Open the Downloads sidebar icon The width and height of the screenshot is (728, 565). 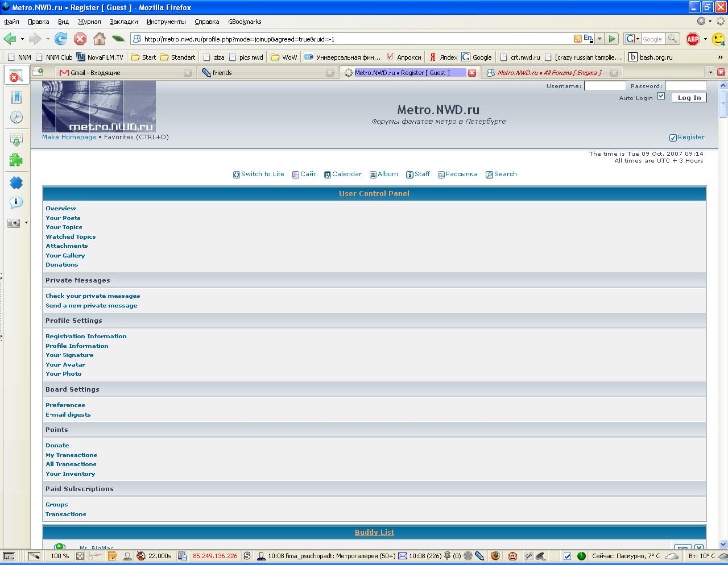click(x=16, y=140)
